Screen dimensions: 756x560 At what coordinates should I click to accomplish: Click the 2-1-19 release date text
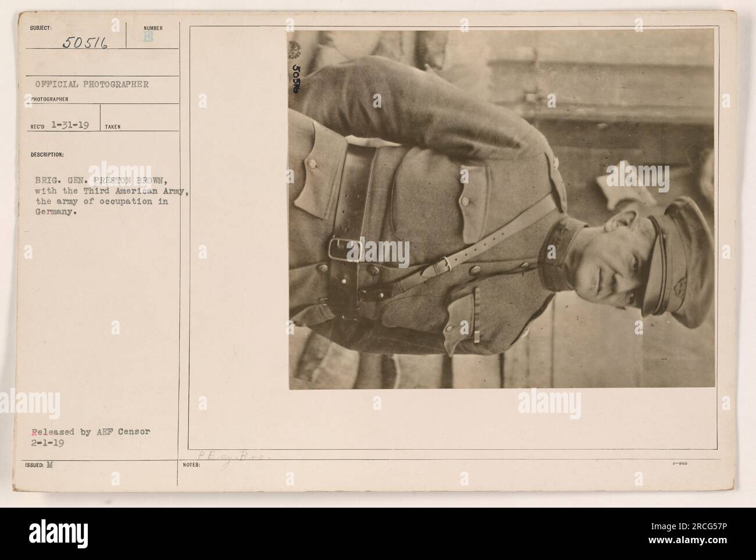pyautogui.click(x=49, y=442)
